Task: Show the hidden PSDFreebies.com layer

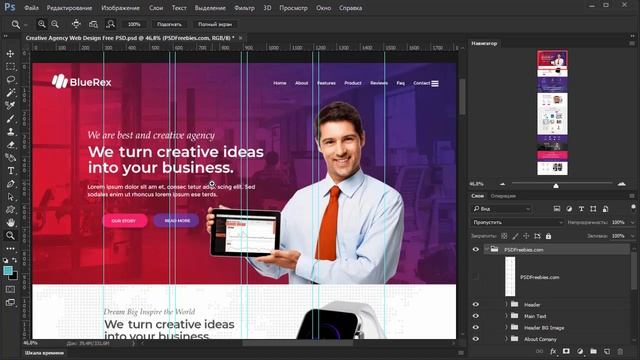Action: point(476,277)
